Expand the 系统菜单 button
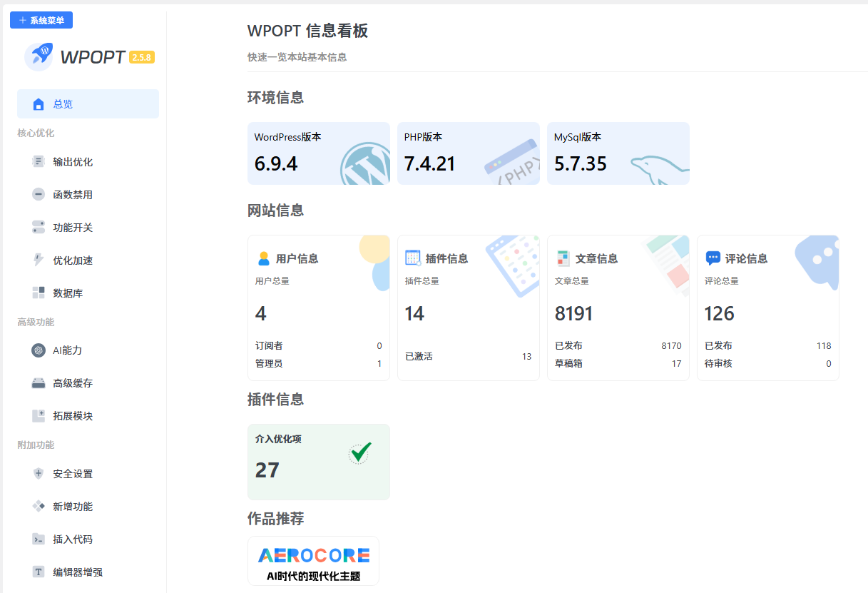Image resolution: width=868 pixels, height=593 pixels. click(x=41, y=21)
